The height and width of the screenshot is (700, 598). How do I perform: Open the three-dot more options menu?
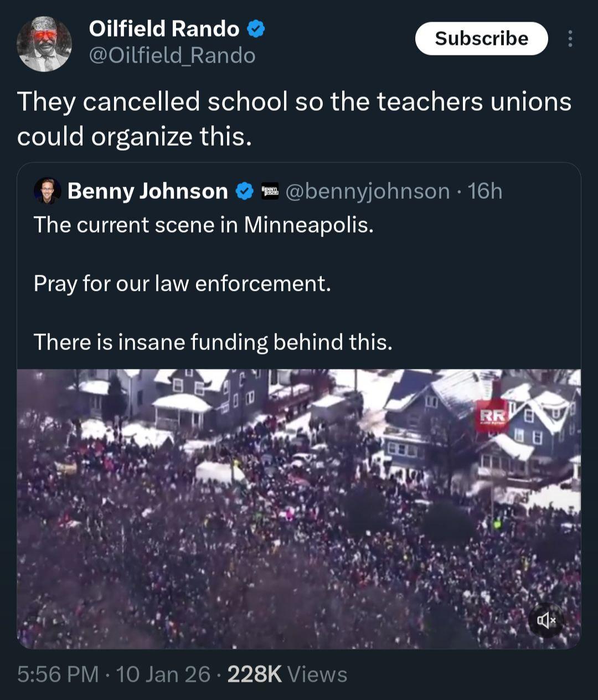(570, 39)
